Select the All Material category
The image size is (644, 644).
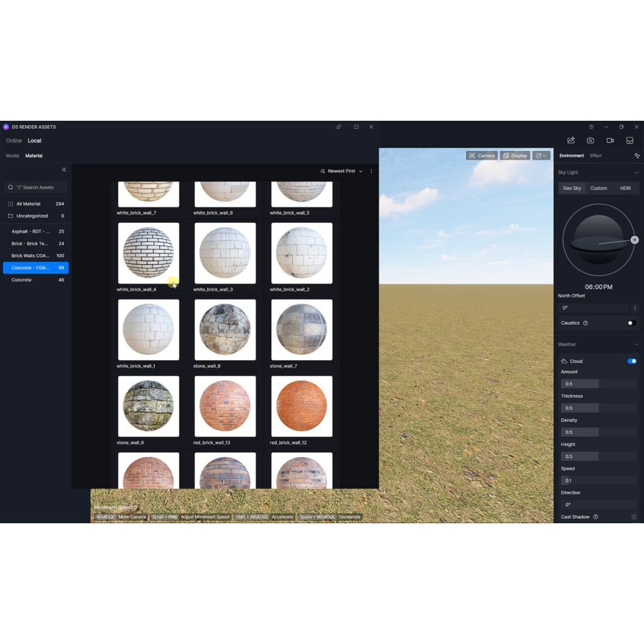(x=36, y=204)
